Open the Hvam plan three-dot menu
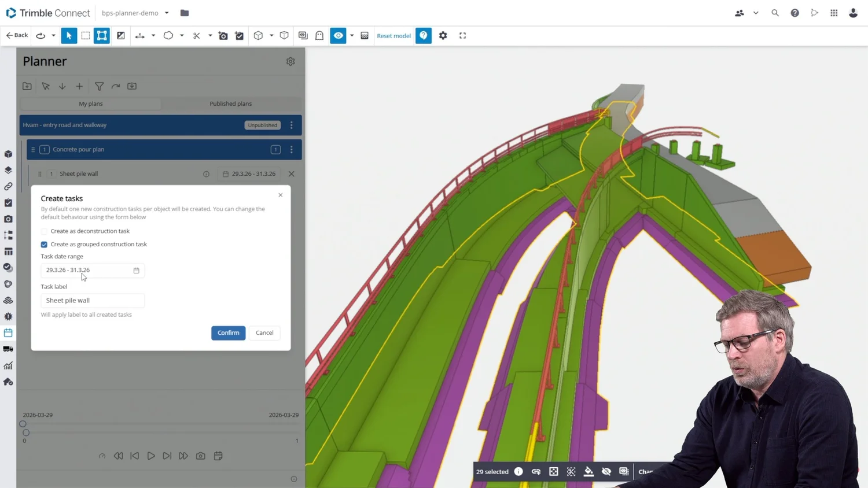This screenshot has height=488, width=868. click(x=292, y=125)
